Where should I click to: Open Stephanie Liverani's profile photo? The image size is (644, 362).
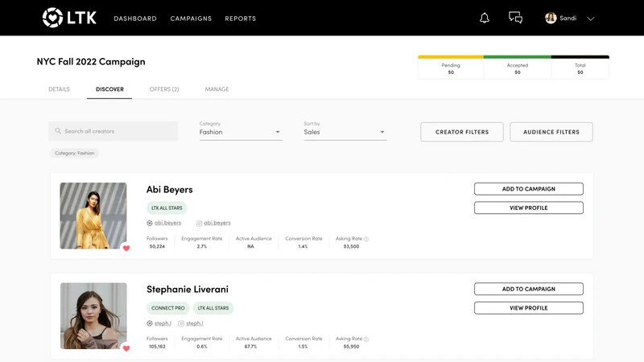click(93, 315)
